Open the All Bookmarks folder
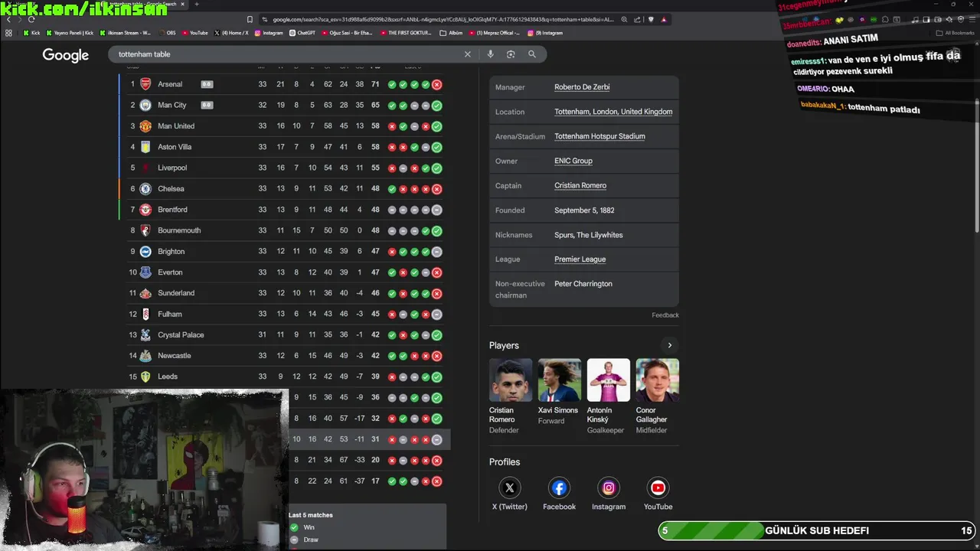Viewport: 980px width, 551px height. [x=955, y=33]
